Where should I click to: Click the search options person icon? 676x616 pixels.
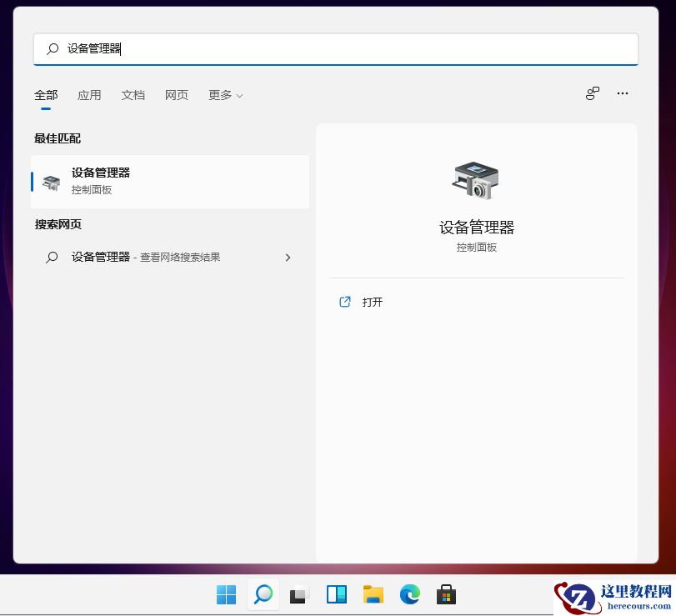click(592, 93)
